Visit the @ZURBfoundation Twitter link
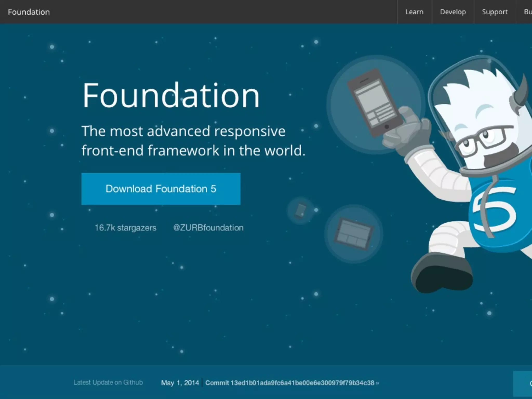 (x=208, y=228)
